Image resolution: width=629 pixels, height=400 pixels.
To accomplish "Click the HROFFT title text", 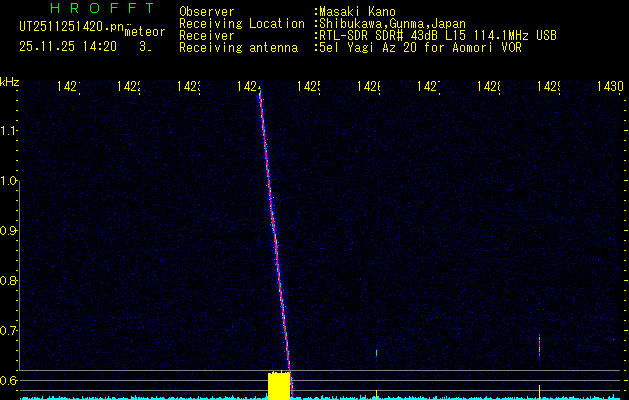I will tap(102, 9).
